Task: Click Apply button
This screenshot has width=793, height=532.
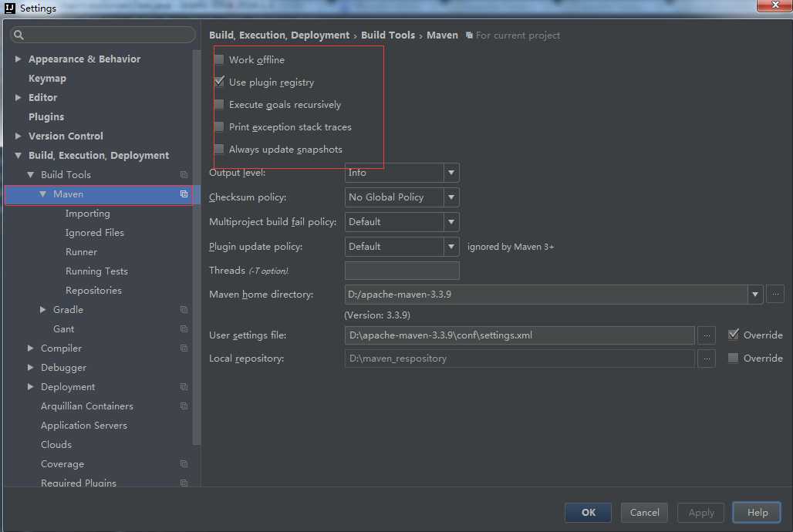Action: [701, 512]
